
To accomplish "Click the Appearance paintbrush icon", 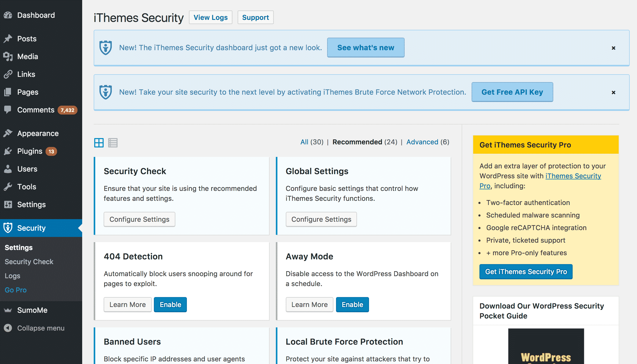I will tap(8, 133).
